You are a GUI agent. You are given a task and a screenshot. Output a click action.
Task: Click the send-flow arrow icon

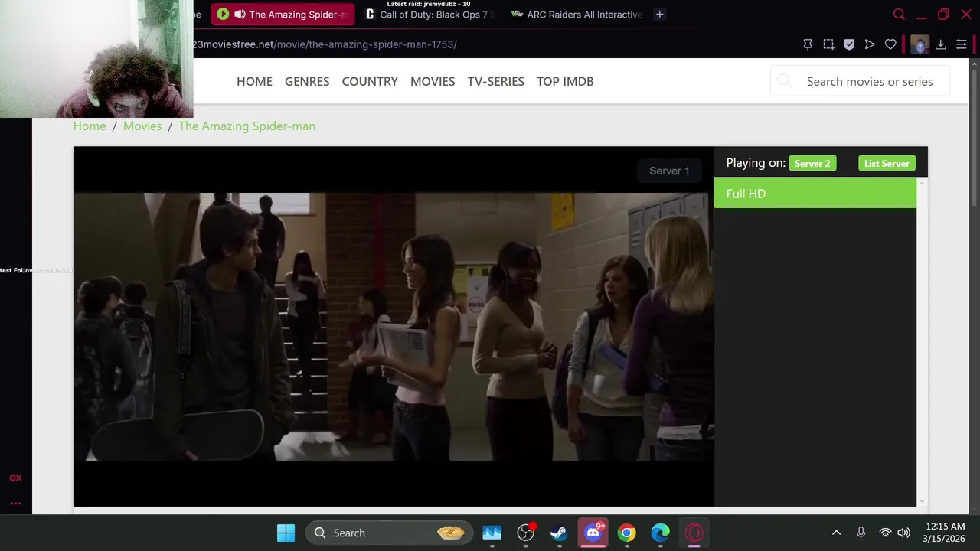click(x=870, y=44)
